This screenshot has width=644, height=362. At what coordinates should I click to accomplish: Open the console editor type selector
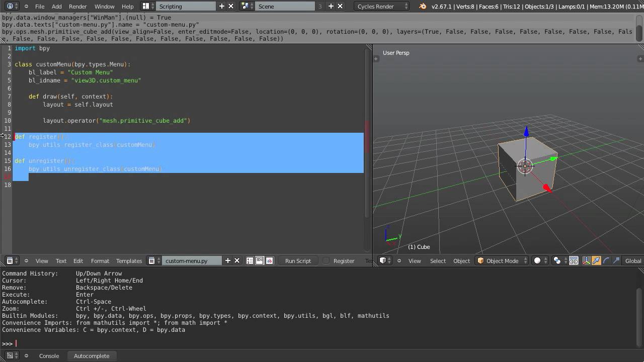12,355
